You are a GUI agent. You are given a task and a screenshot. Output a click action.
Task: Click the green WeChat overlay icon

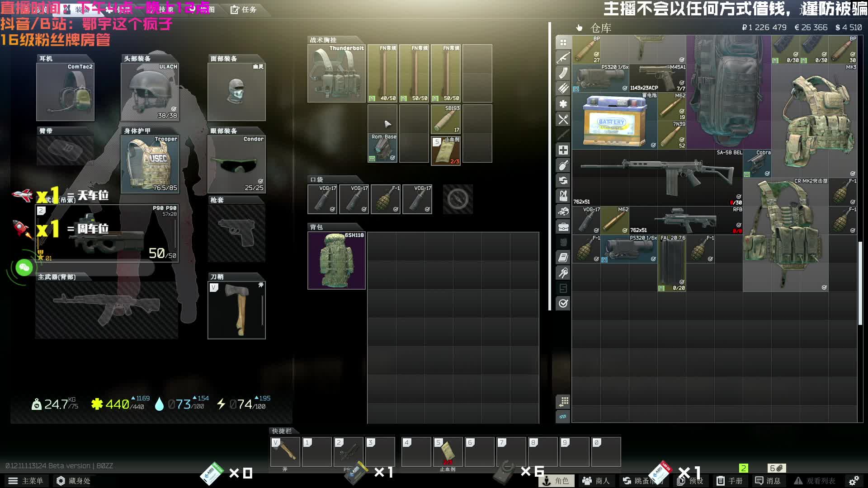pos(24,268)
